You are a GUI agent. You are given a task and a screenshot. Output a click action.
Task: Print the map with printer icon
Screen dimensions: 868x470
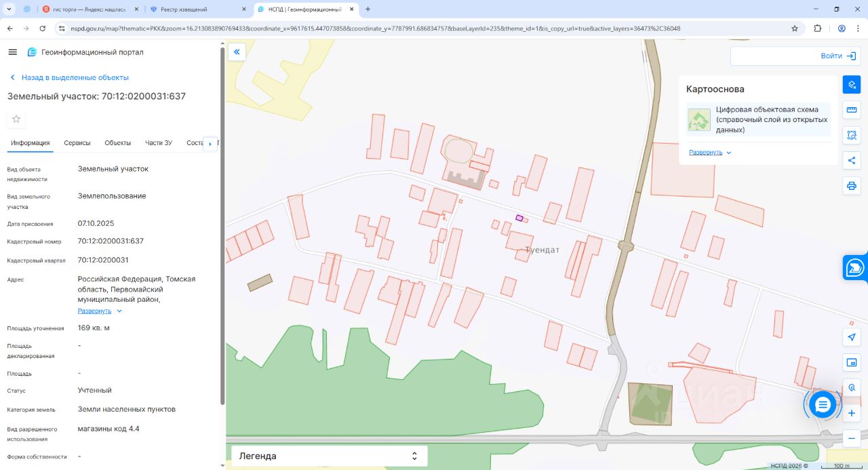852,186
